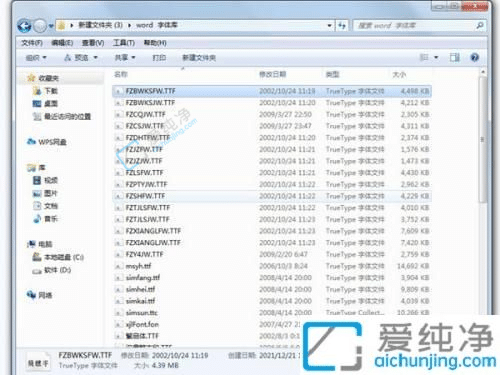Image resolution: width=500 pixels, height=375 pixels.
Task: Click the folder icon in address bar
Action: (61, 25)
